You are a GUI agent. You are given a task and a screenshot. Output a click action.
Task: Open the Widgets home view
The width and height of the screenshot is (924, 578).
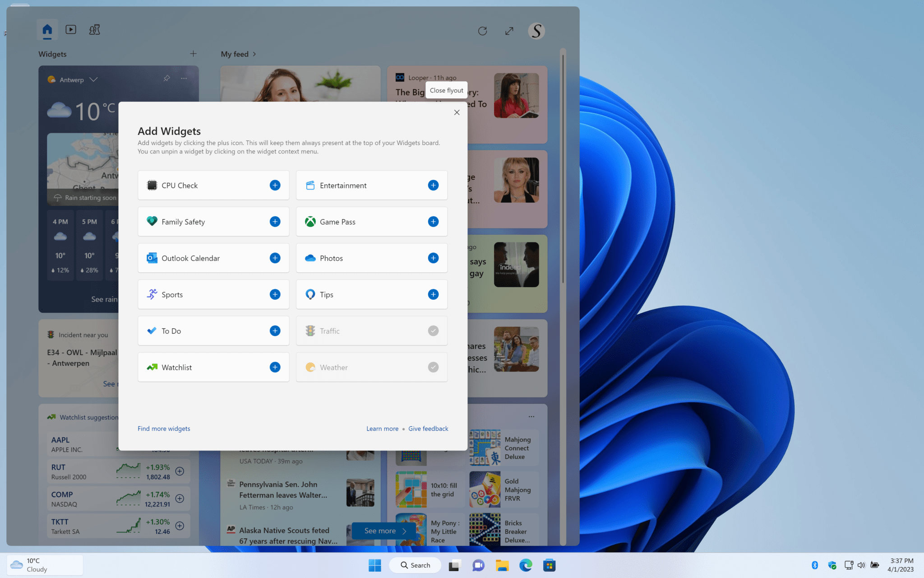tap(47, 29)
